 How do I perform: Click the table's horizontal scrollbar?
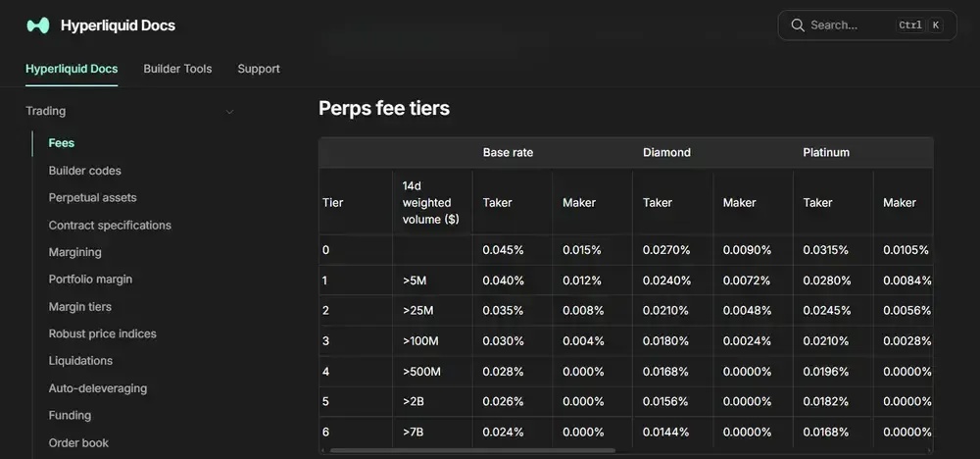tap(472, 451)
